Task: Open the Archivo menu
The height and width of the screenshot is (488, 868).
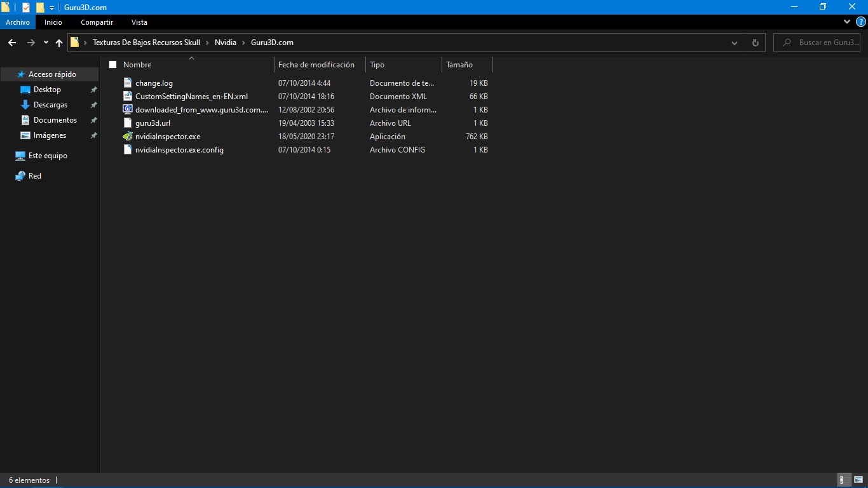Action: click(x=18, y=22)
